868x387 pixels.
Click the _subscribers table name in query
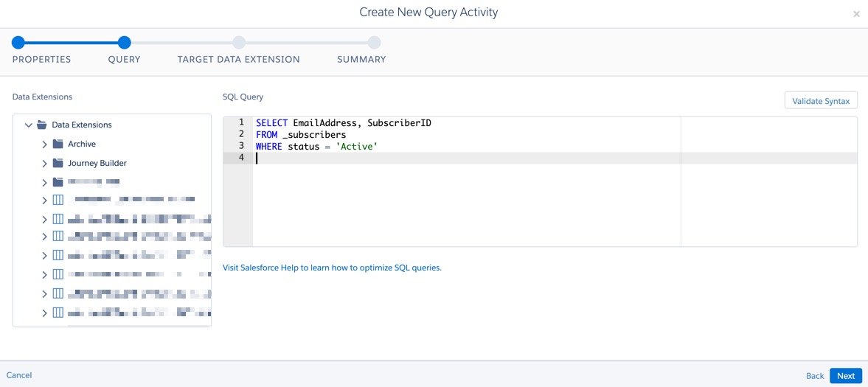tap(314, 135)
